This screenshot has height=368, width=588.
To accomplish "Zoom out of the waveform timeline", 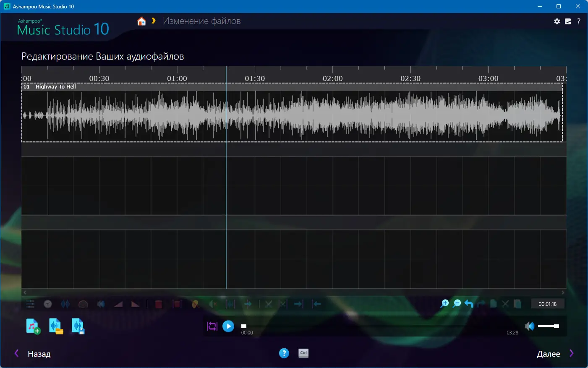I will tap(457, 303).
